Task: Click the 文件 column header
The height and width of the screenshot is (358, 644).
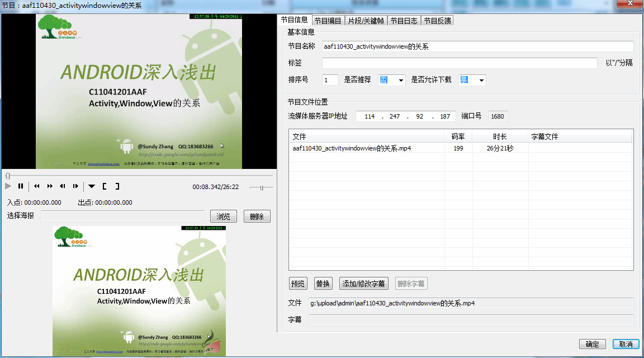Action: pyautogui.click(x=367, y=136)
